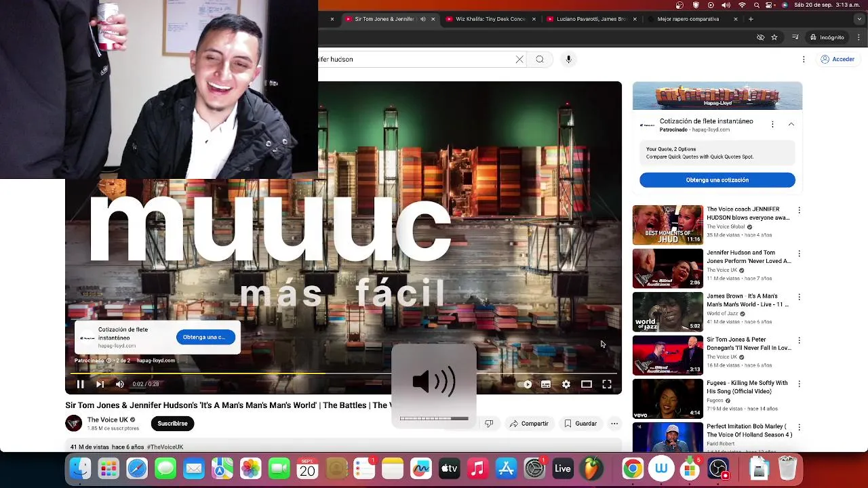Open Chrome tab search dropdown
868x488 pixels.
pos(859,19)
